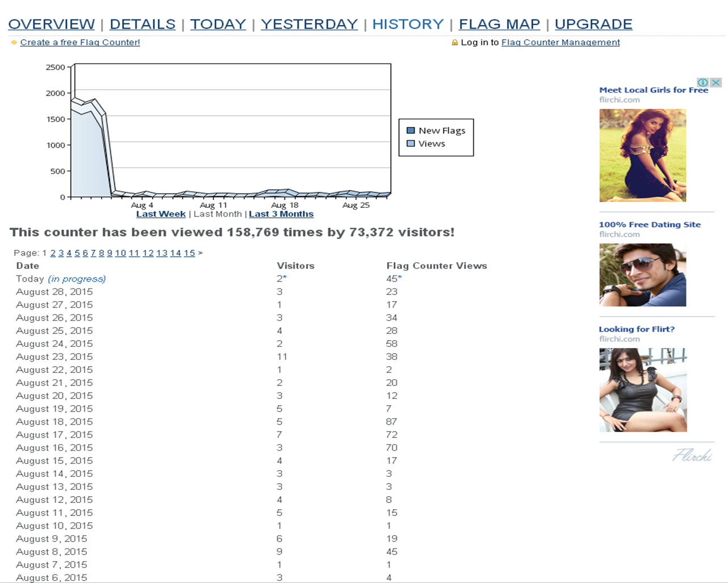The height and width of the screenshot is (583, 728).
Task: Click views value 58 for August 24
Action: [392, 344]
